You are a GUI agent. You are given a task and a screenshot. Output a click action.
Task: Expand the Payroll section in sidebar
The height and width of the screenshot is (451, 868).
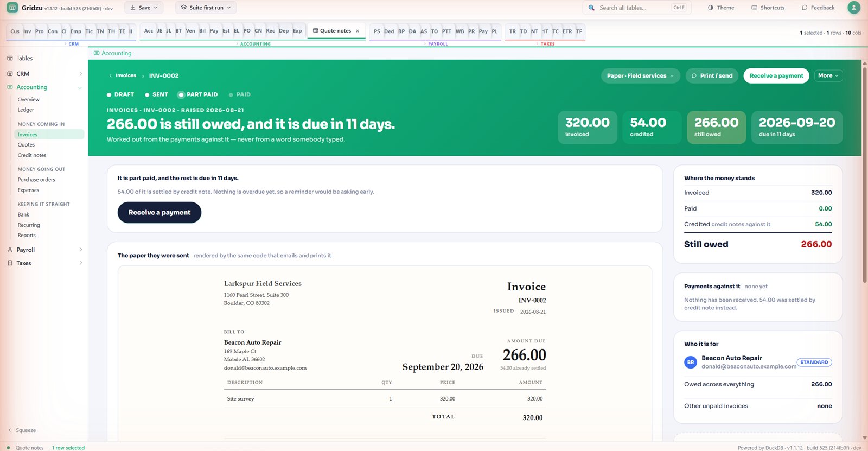click(81, 250)
